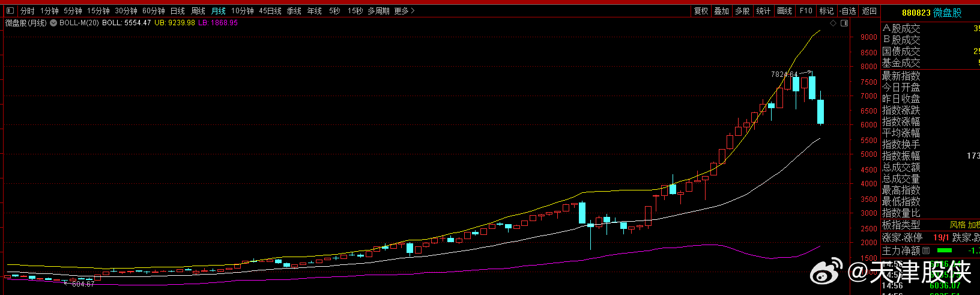Click the 指数涨跌 row
Screen dimensions: 980x295
pos(931,110)
